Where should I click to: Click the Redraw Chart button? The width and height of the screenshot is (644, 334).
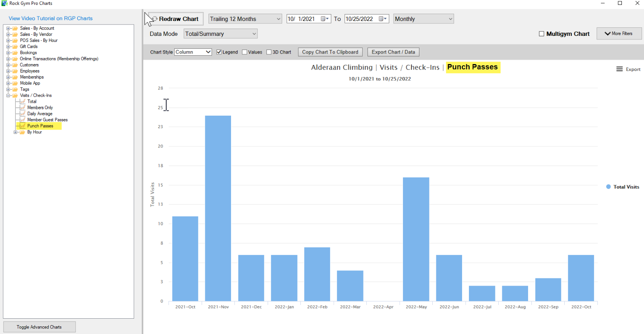176,19
